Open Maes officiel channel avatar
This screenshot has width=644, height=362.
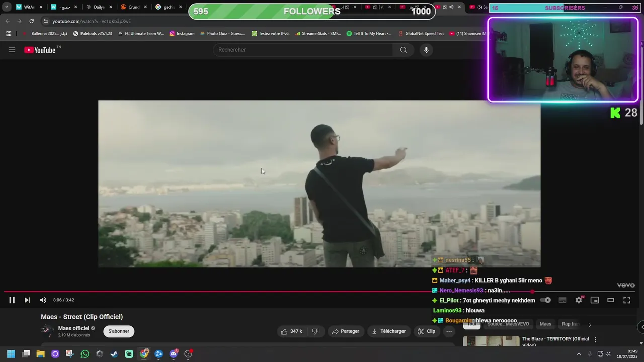pos(47,331)
